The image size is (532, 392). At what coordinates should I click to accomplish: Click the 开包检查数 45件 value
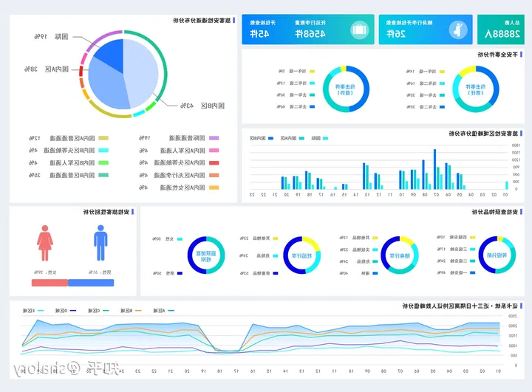[x=264, y=34]
